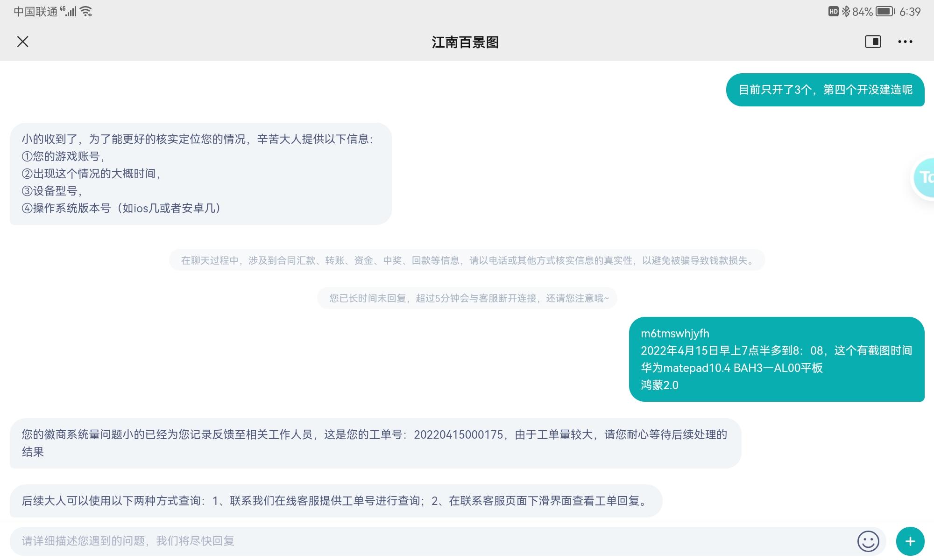This screenshot has width=934, height=560.
Task: Tap the support message listing required information
Action: [x=201, y=174]
